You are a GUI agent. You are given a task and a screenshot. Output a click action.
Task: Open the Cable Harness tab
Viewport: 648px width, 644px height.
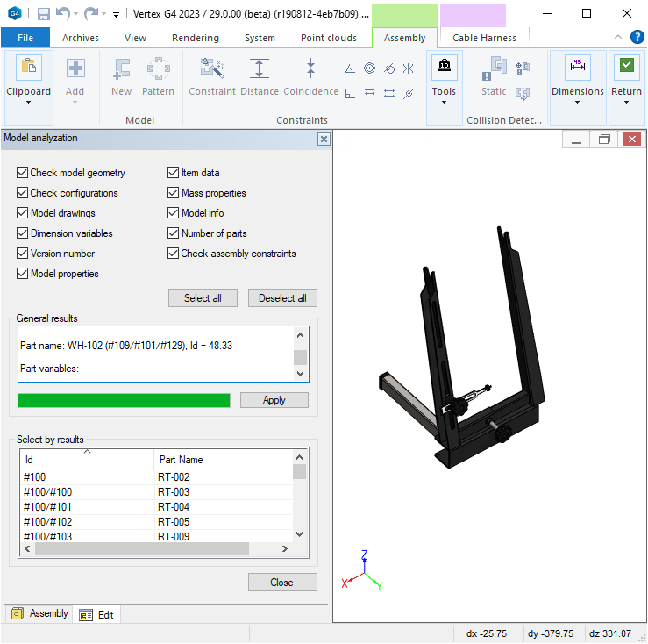click(x=484, y=38)
